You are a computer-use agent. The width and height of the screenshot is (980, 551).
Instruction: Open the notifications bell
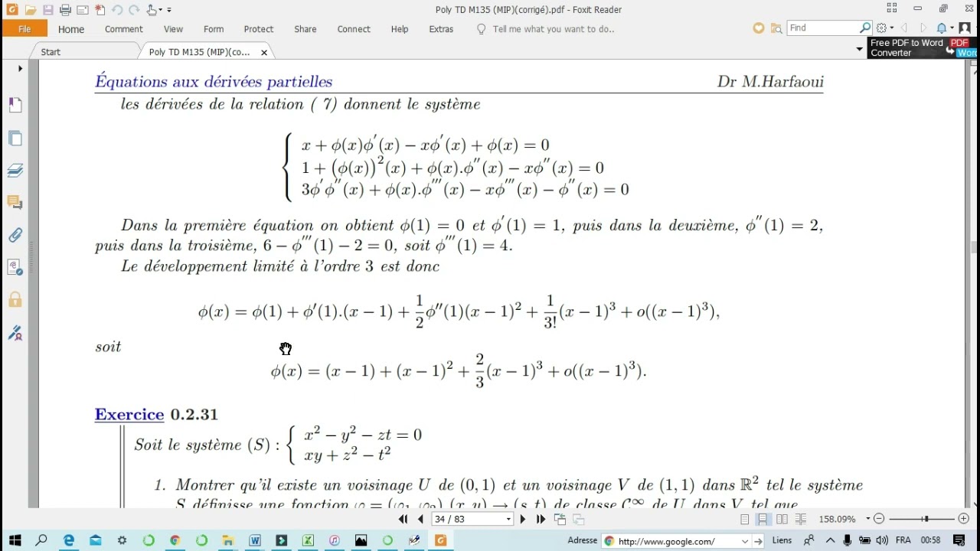point(941,28)
